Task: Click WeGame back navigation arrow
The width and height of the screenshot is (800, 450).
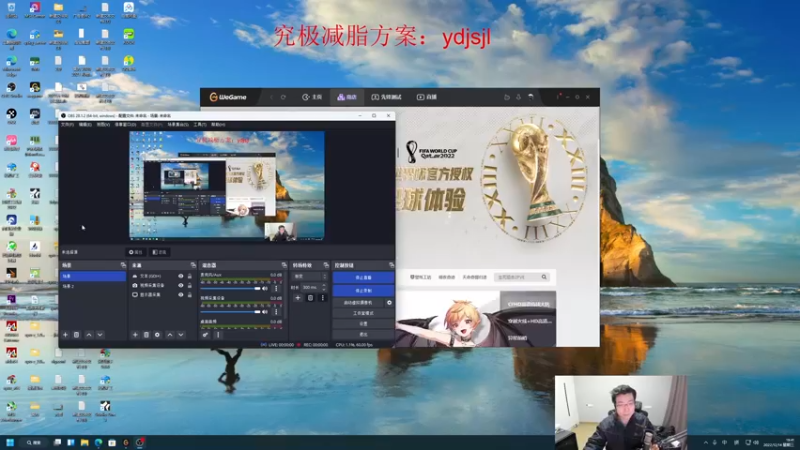Action: 271,97
